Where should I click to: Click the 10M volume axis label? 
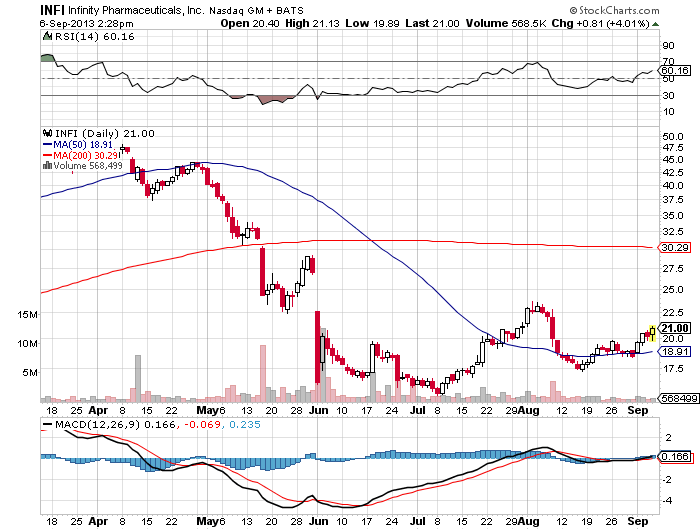(x=28, y=343)
